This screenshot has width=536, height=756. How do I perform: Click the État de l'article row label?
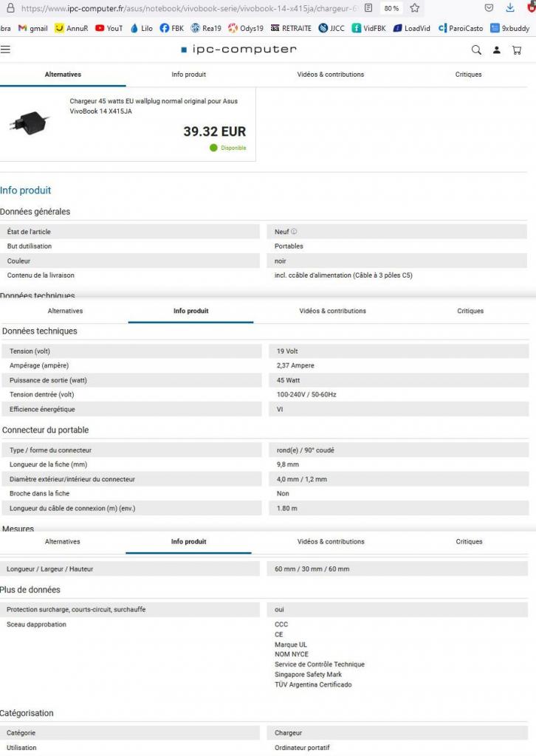(x=29, y=231)
